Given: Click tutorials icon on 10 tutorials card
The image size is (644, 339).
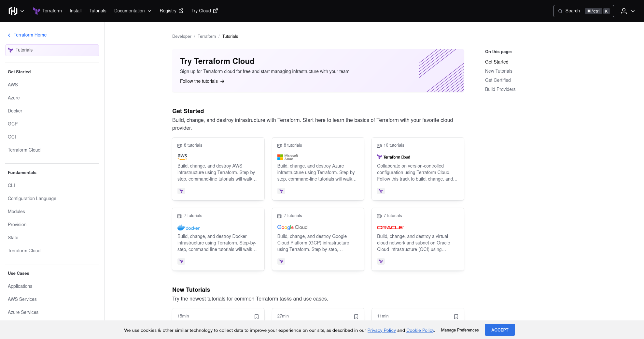Looking at the screenshot, I should click(379, 146).
